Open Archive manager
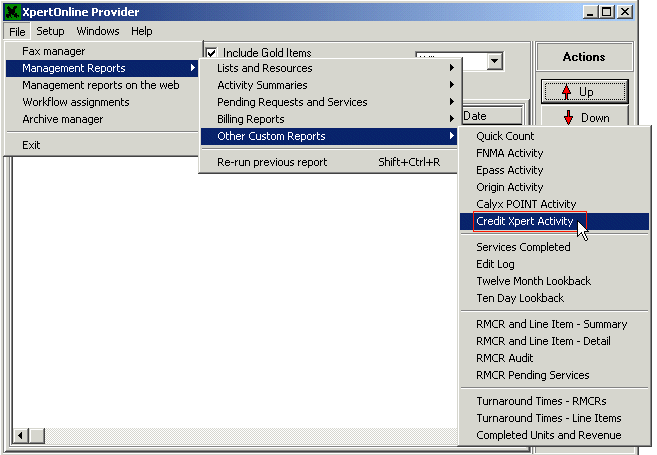The image size is (657, 455). [102, 119]
